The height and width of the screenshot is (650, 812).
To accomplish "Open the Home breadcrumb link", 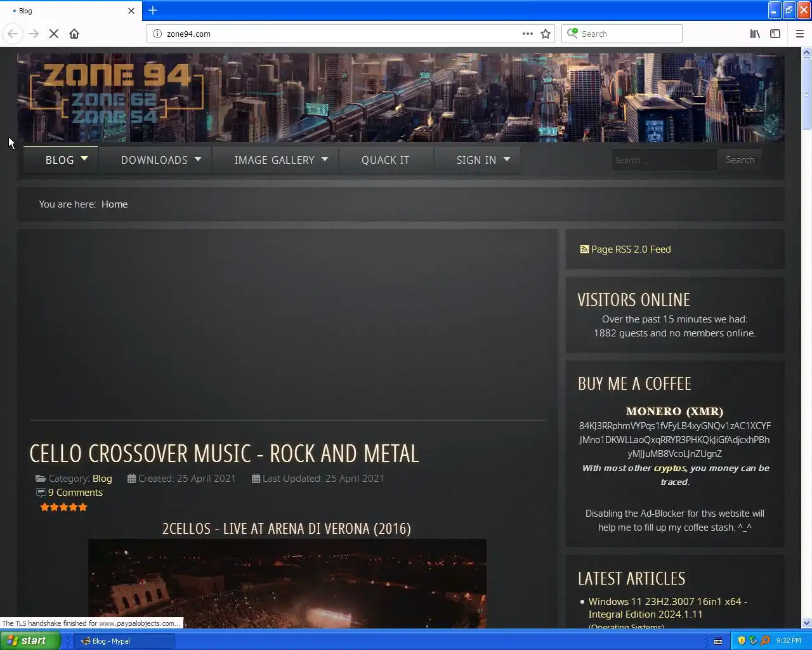I will pyautogui.click(x=114, y=204).
